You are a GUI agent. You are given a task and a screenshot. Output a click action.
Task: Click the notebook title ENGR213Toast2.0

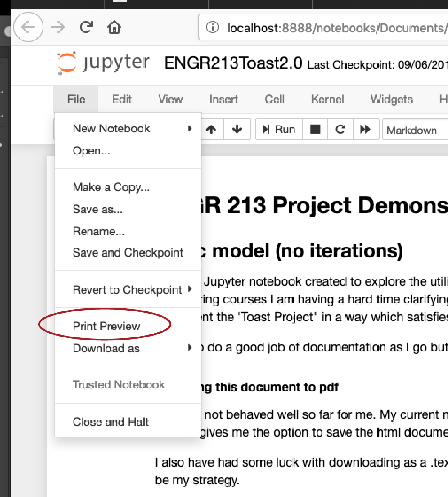(x=233, y=63)
